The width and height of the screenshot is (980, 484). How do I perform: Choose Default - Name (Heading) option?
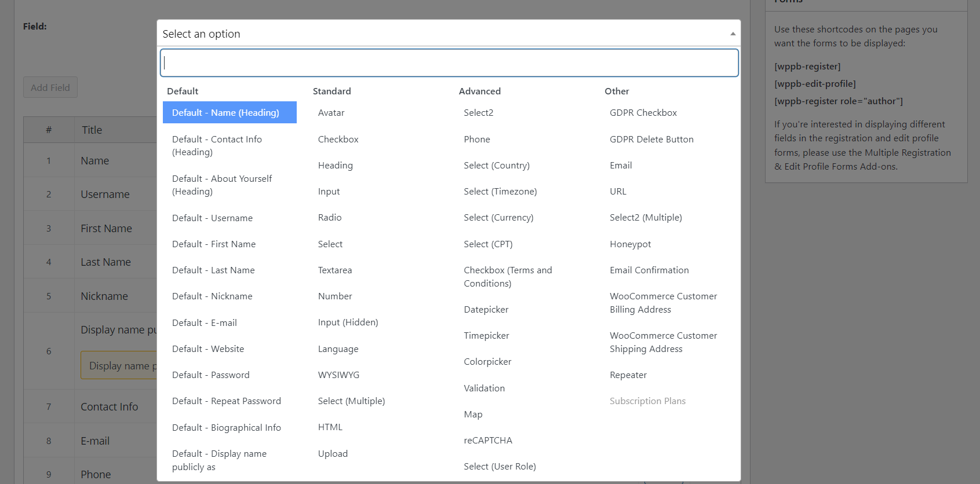(229, 112)
